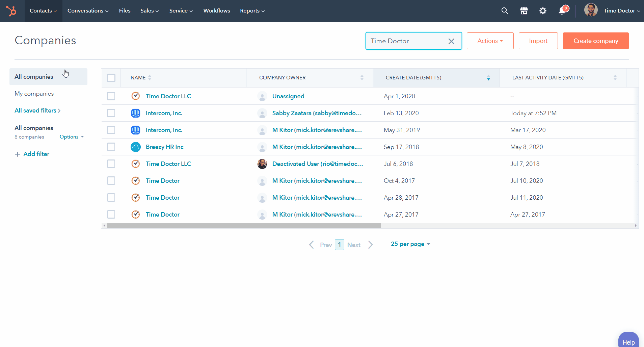644x347 pixels.
Task: Check the Time Doctor Apr 27, 2017 row
Action: [x=111, y=214]
